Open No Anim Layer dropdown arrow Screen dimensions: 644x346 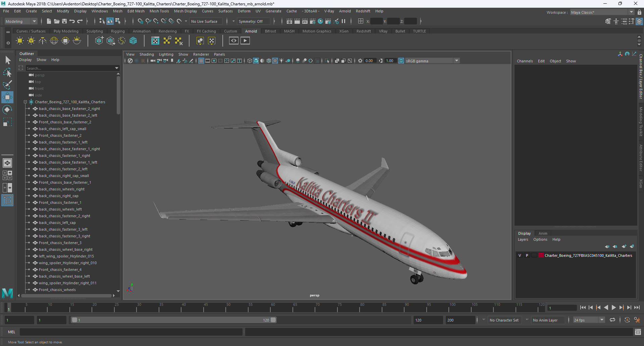[527, 320]
